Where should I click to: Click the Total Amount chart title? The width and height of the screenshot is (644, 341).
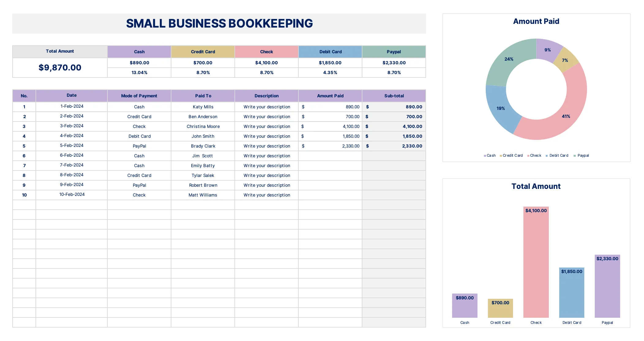click(x=536, y=186)
